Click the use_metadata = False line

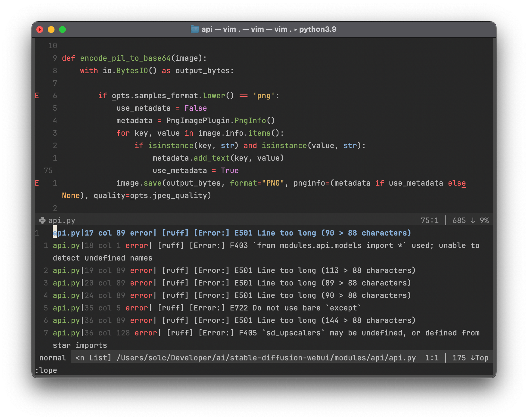(162, 108)
